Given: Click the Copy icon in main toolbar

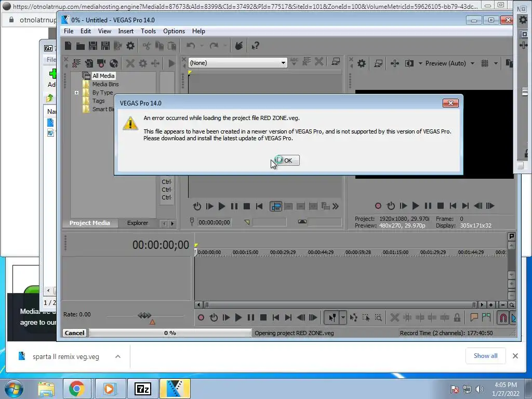Looking at the screenshot, I should pos(159,46).
